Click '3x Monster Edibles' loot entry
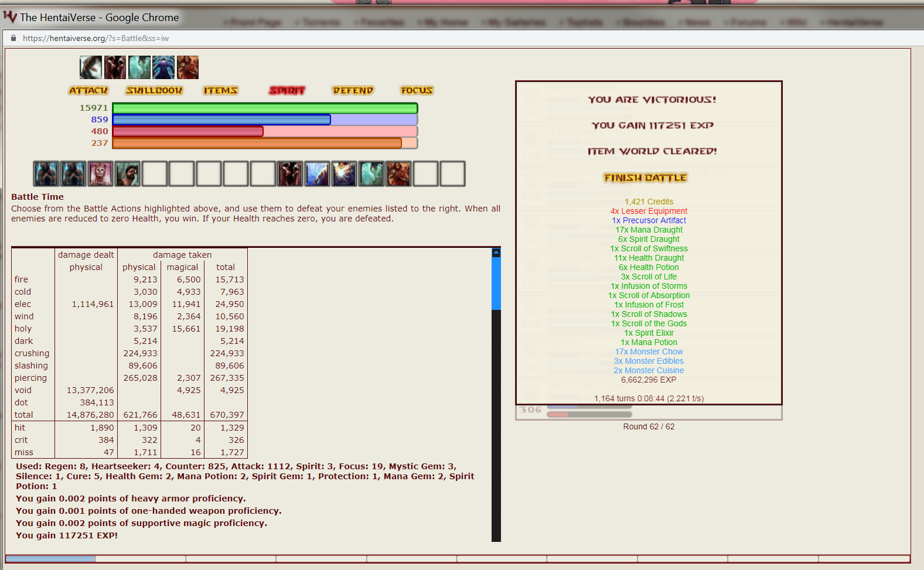The width and height of the screenshot is (924, 570). coord(649,361)
